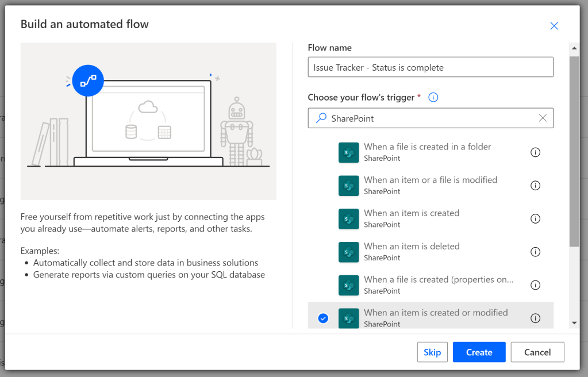Click info icon for 'When an item or a file is modified'
588x377 pixels.
click(x=535, y=186)
